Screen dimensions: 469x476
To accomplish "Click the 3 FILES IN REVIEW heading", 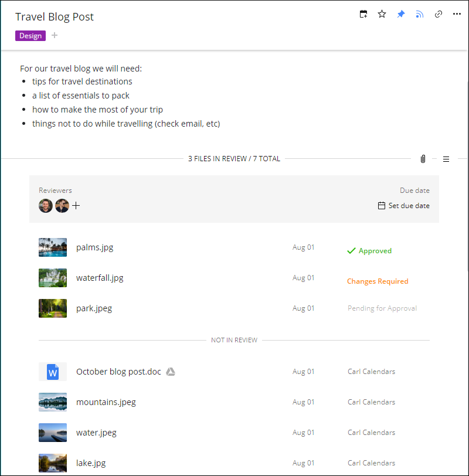I will pyautogui.click(x=234, y=159).
